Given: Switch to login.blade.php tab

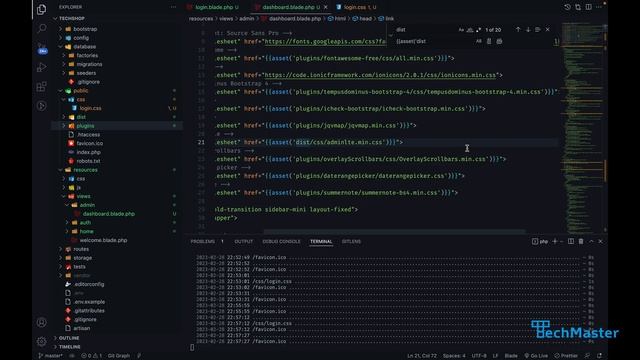Looking at the screenshot, I should click(x=213, y=7).
